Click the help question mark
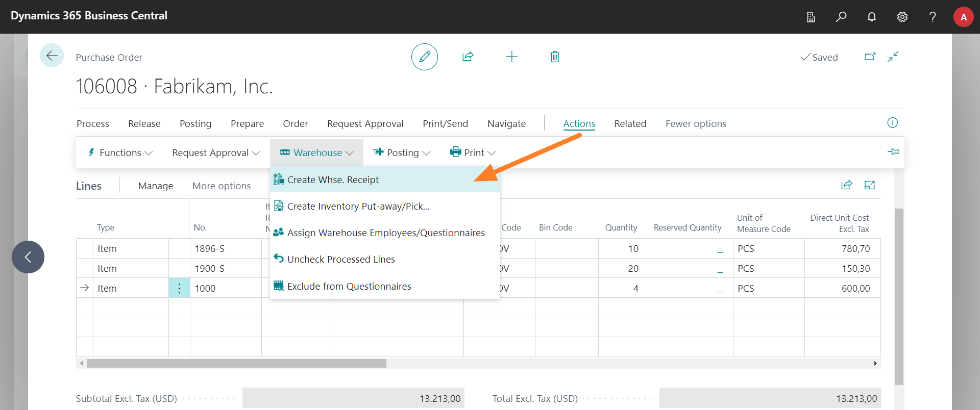The image size is (980, 410). [933, 17]
